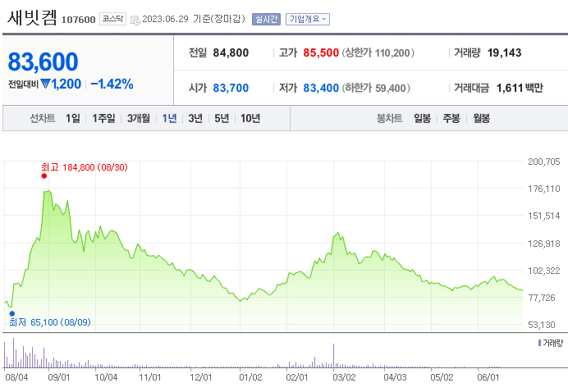Open the 10년 chart range

pyautogui.click(x=250, y=118)
